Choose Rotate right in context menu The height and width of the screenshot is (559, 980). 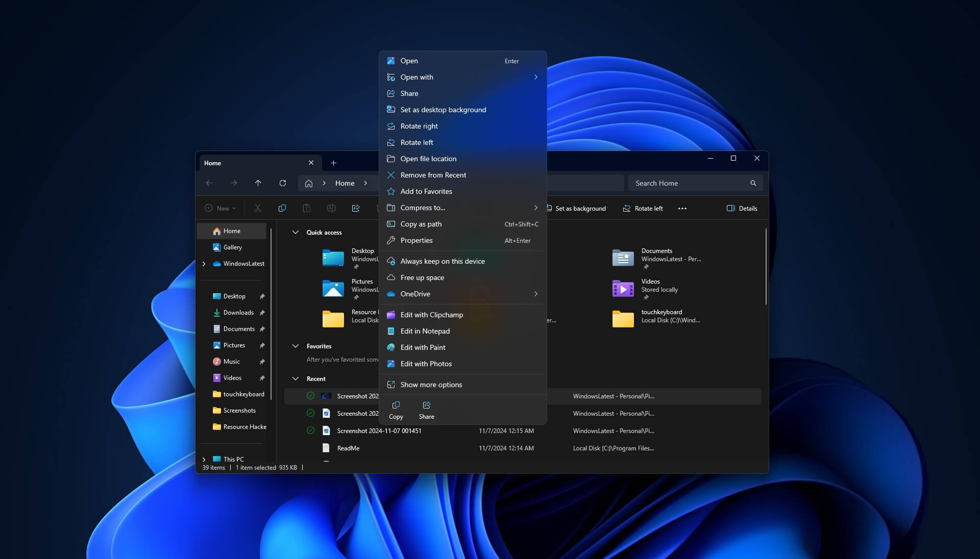[463, 126]
